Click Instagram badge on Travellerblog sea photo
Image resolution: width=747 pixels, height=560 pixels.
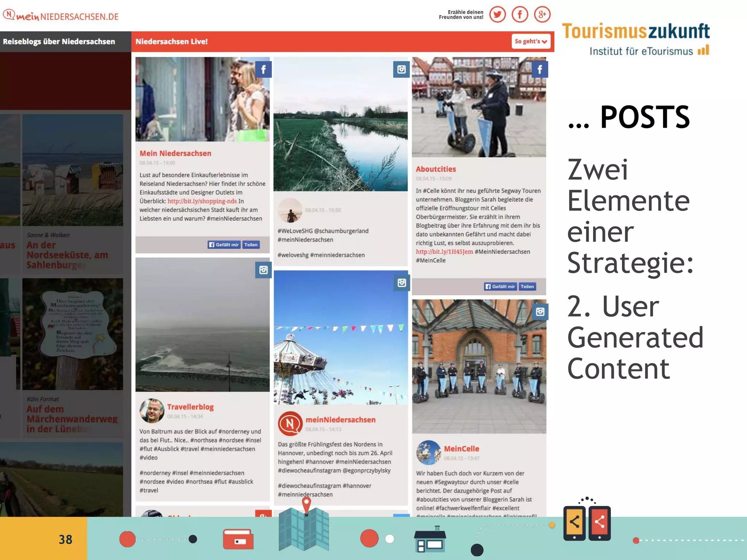click(x=263, y=270)
